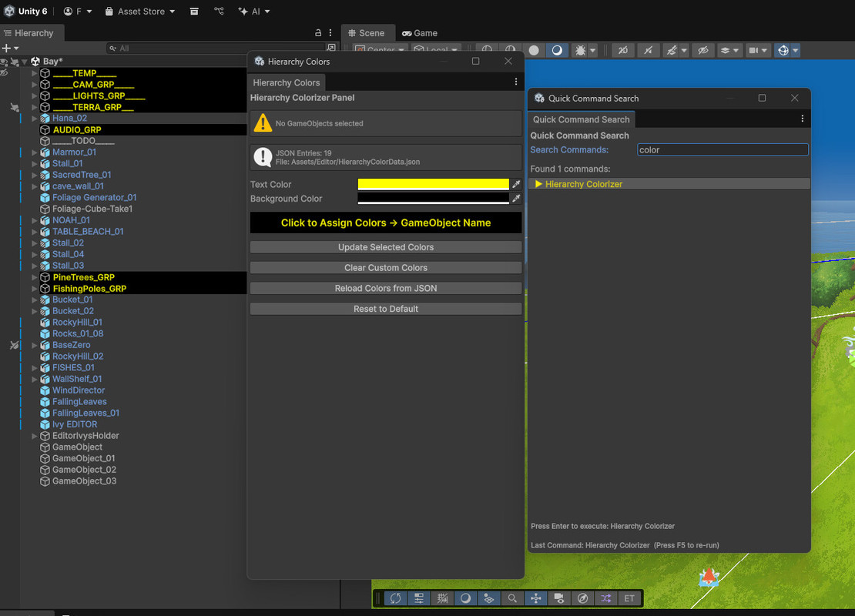Viewport: 855px width, 616px height.
Task: Click the Search Commands input field
Action: point(722,150)
